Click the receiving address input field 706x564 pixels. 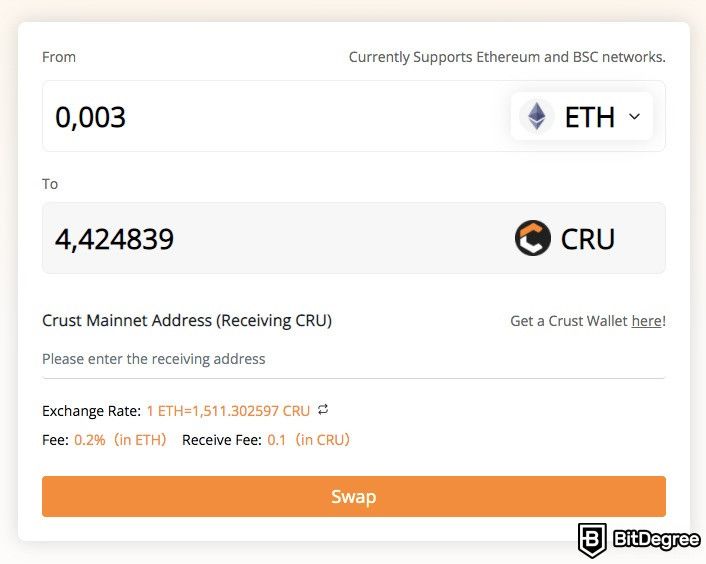(x=353, y=359)
